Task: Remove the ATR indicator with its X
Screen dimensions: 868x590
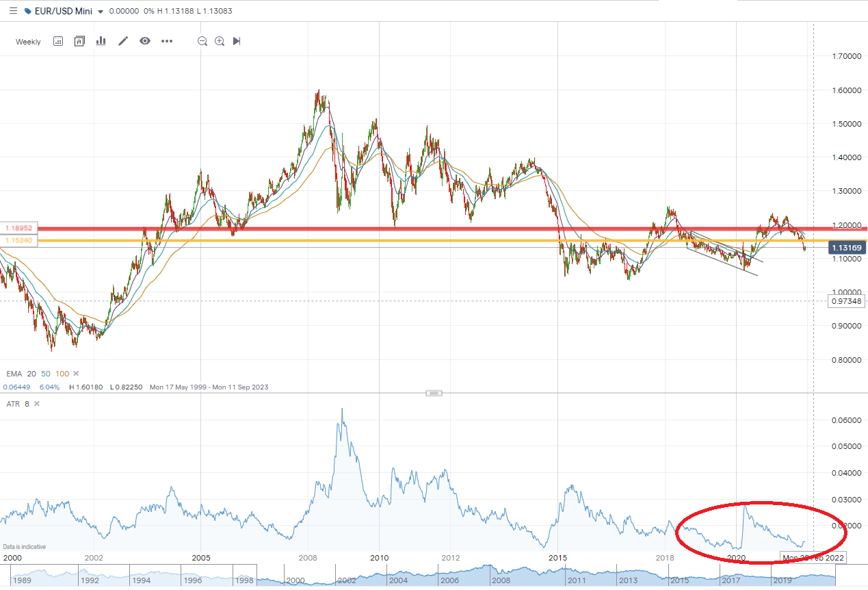Action: pyautogui.click(x=37, y=404)
